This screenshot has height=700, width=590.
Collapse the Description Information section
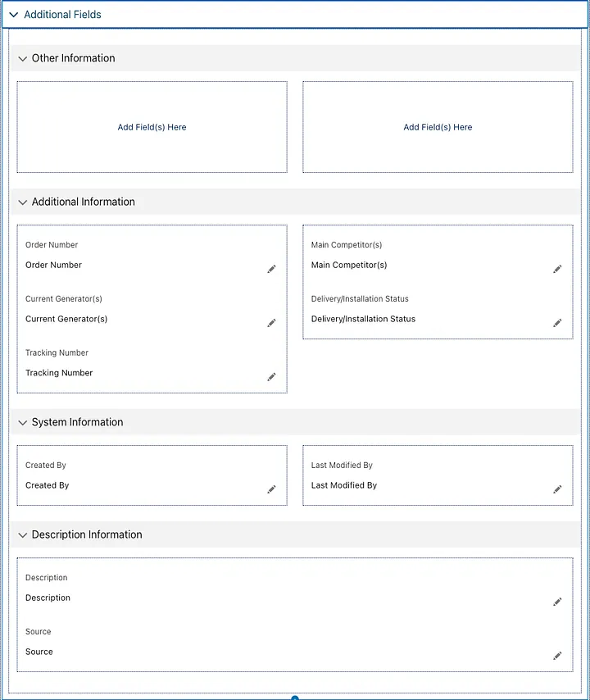coord(22,534)
